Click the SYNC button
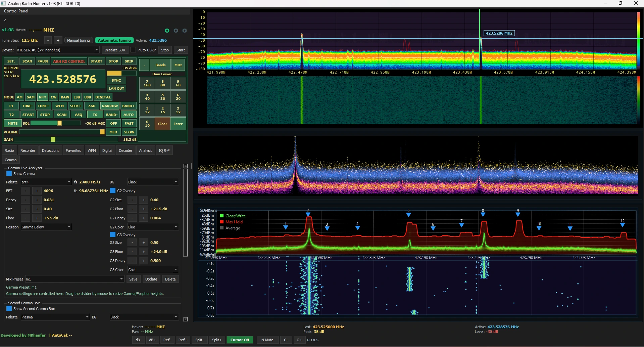This screenshot has width=644, height=347. click(116, 80)
